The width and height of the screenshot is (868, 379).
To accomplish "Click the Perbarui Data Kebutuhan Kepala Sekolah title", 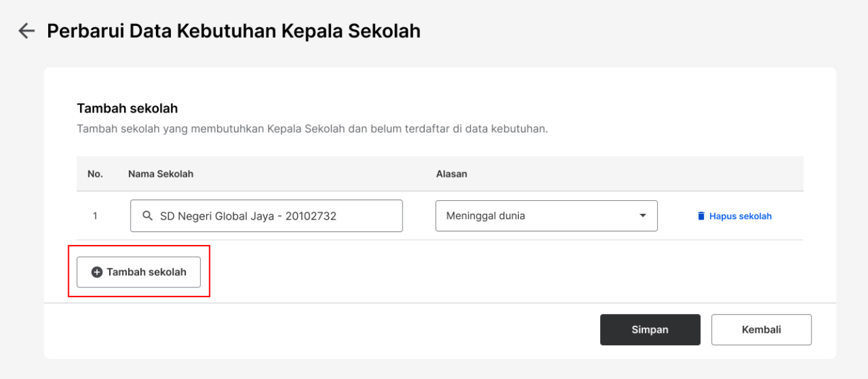I will coord(233,31).
